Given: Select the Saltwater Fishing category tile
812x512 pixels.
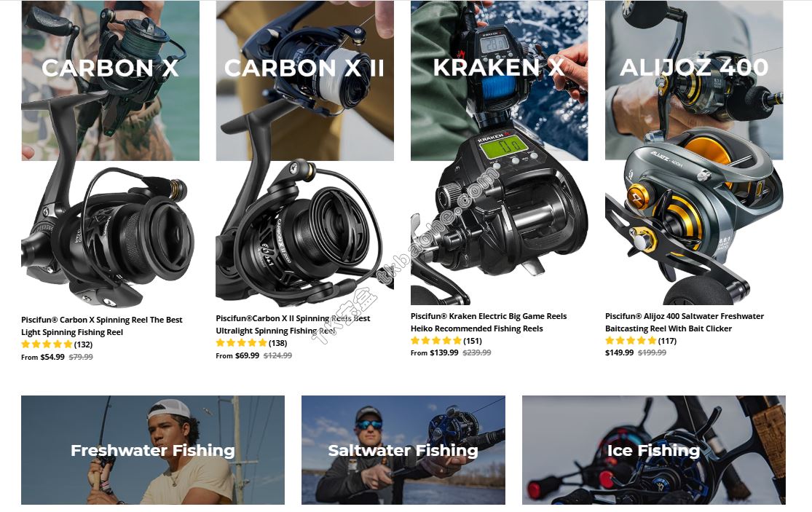Looking at the screenshot, I should point(403,450).
